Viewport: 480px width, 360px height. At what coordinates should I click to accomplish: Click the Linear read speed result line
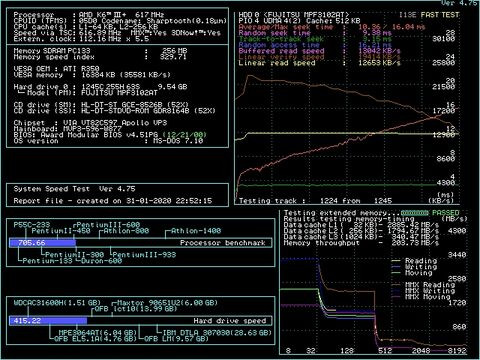coord(319,63)
